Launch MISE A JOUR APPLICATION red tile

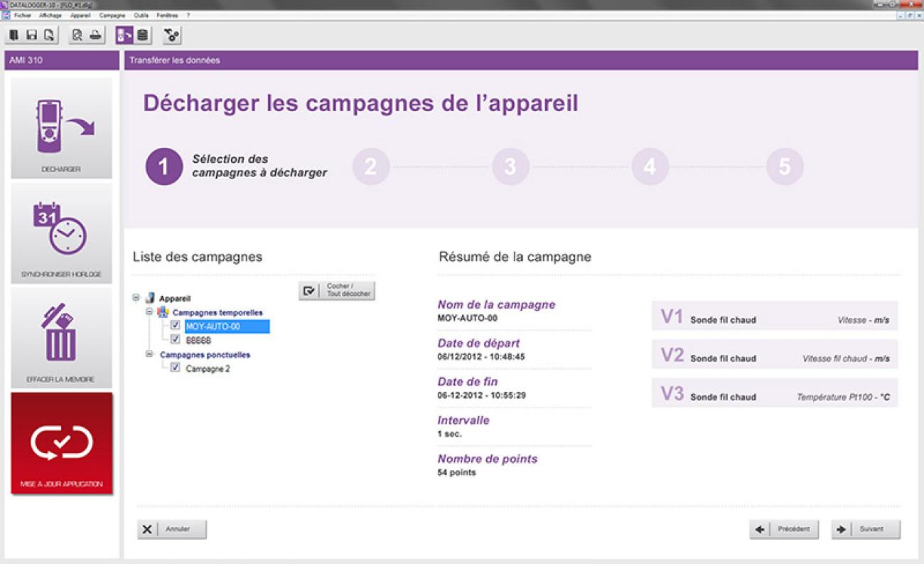pyautogui.click(x=62, y=443)
